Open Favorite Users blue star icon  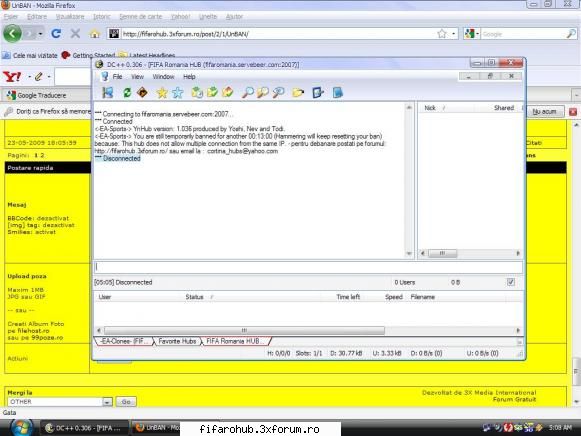pyautogui.click(x=177, y=93)
